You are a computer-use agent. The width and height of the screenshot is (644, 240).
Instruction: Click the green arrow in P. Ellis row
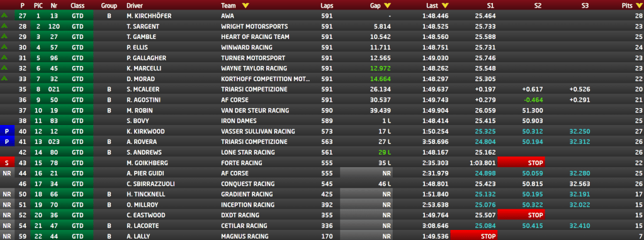pos(5,46)
